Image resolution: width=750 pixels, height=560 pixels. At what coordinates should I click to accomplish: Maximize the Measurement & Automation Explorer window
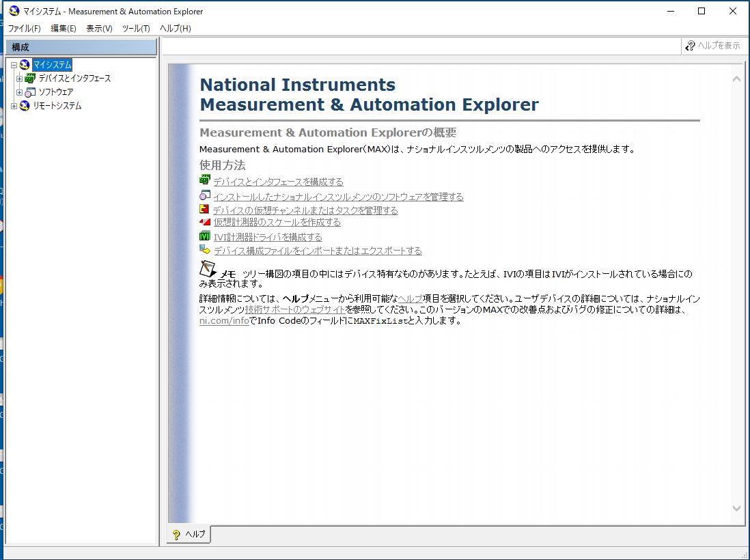(702, 11)
